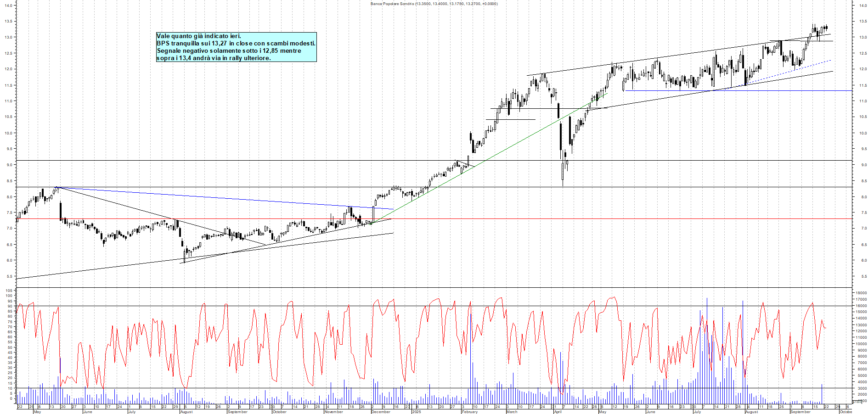Click the '2025' year label on the time axis
868x414 pixels.
tap(417, 412)
